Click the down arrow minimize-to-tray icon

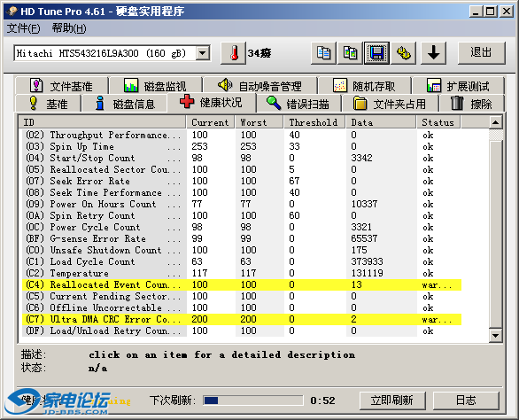click(434, 53)
